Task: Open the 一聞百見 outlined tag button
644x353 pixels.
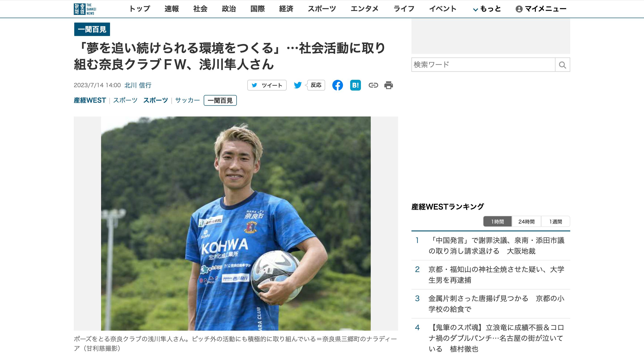Action: [220, 101]
